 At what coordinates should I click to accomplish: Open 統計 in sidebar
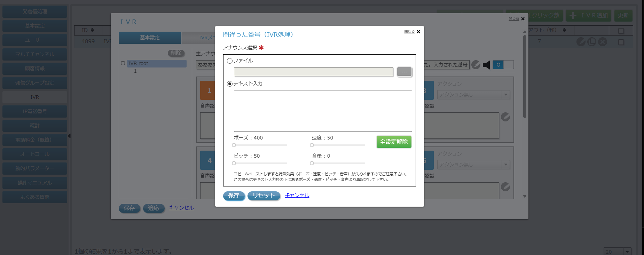(x=35, y=126)
